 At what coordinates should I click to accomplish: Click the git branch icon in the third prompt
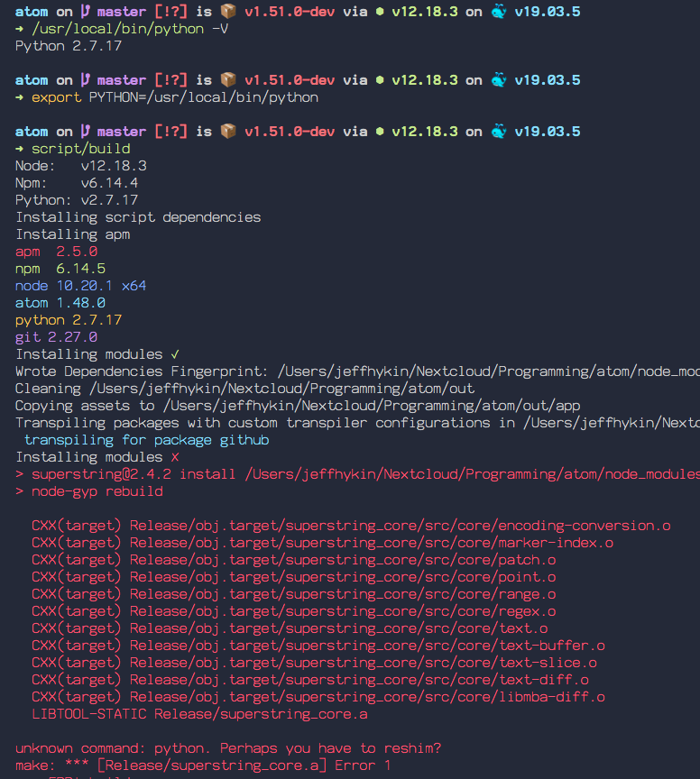click(x=85, y=132)
